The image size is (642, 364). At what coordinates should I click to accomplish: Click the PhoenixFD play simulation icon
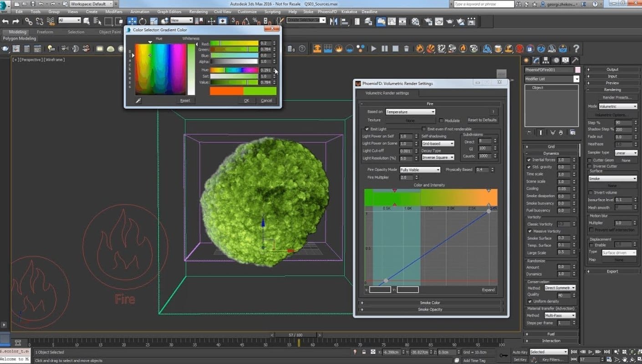pos(374,49)
